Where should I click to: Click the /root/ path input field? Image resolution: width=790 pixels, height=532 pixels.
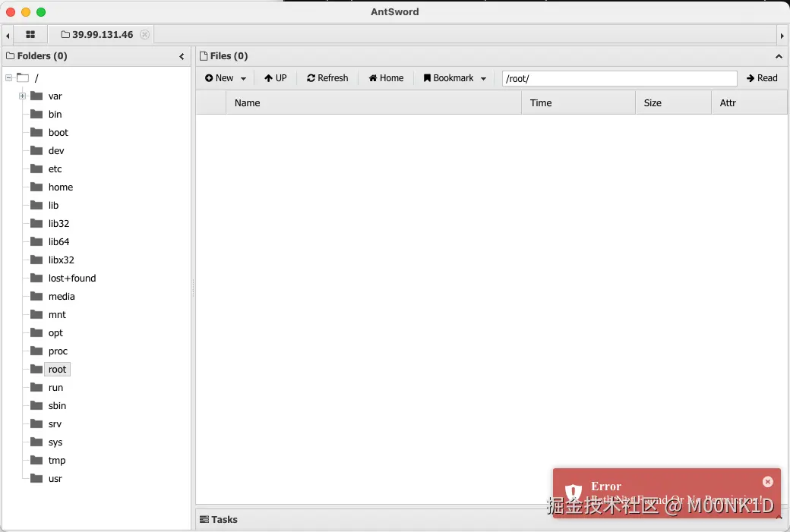[619, 78]
